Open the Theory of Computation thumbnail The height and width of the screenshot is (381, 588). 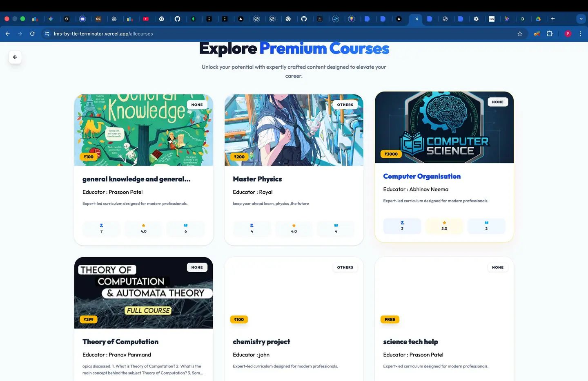(x=144, y=293)
